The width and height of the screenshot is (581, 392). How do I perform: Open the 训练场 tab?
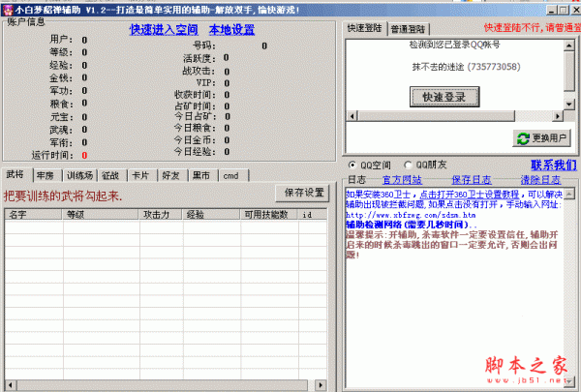(x=79, y=175)
